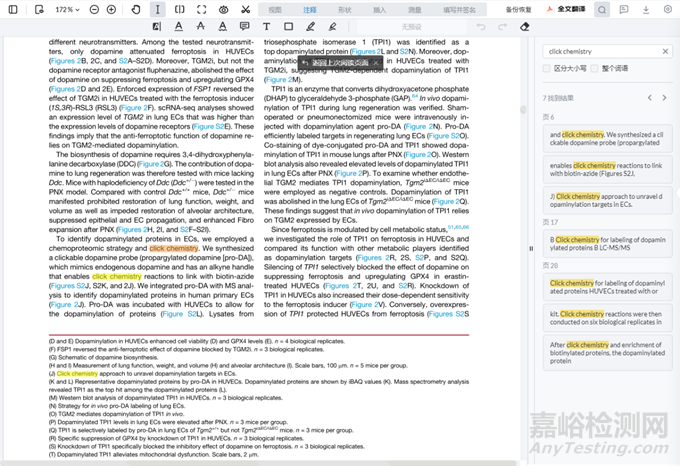Open the 172% zoom level dropdown

pos(67,9)
